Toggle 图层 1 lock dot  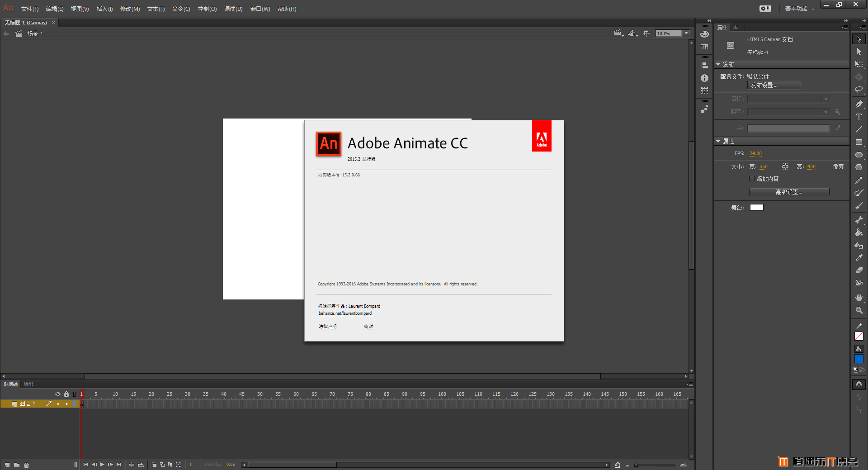(66, 404)
